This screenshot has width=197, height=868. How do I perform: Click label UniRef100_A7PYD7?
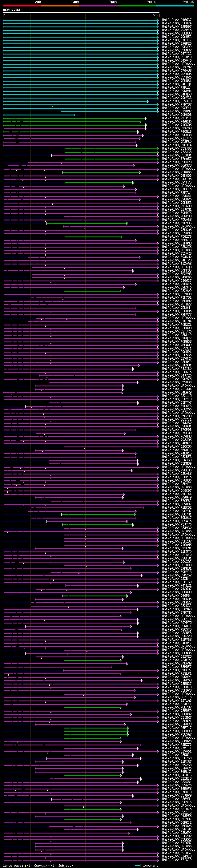pyautogui.click(x=177, y=104)
